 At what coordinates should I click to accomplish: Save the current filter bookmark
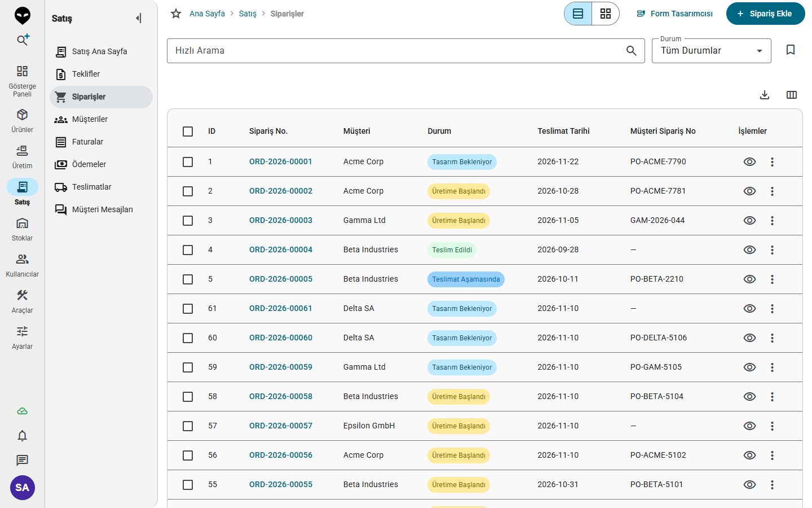[x=791, y=50]
